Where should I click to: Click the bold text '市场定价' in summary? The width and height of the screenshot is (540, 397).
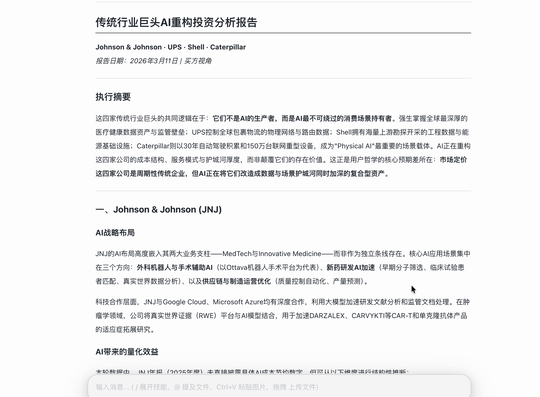454,160
